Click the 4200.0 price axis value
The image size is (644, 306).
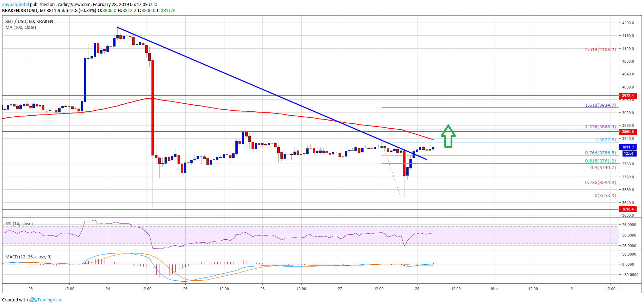628,23
